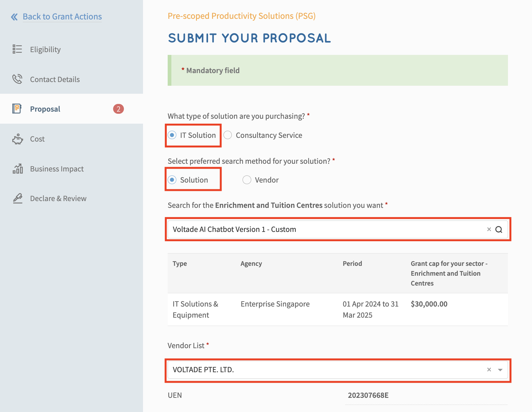Clear the VOLTADE PTE. LTD. vendor selection
The height and width of the screenshot is (412, 532).
(x=489, y=370)
